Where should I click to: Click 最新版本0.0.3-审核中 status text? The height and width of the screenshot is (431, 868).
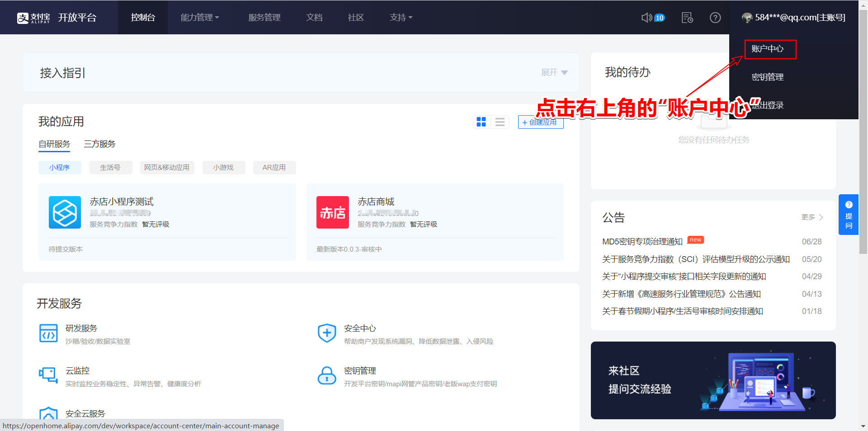(x=349, y=249)
